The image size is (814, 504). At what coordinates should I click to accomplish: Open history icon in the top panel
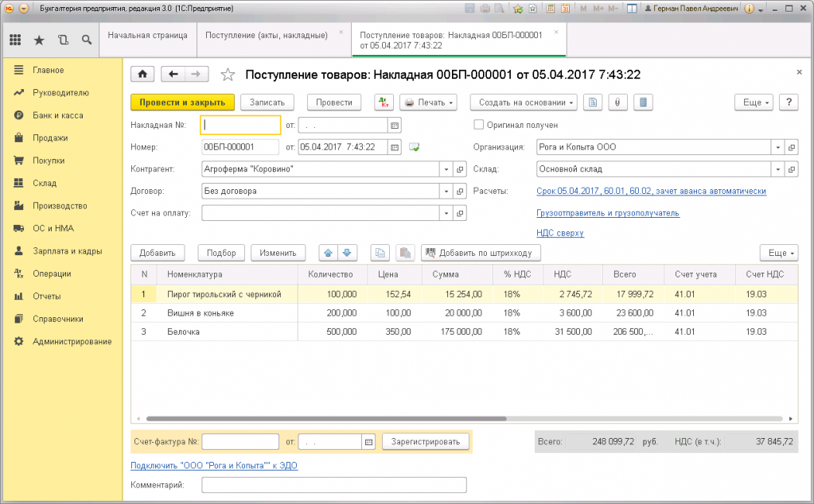coord(63,40)
